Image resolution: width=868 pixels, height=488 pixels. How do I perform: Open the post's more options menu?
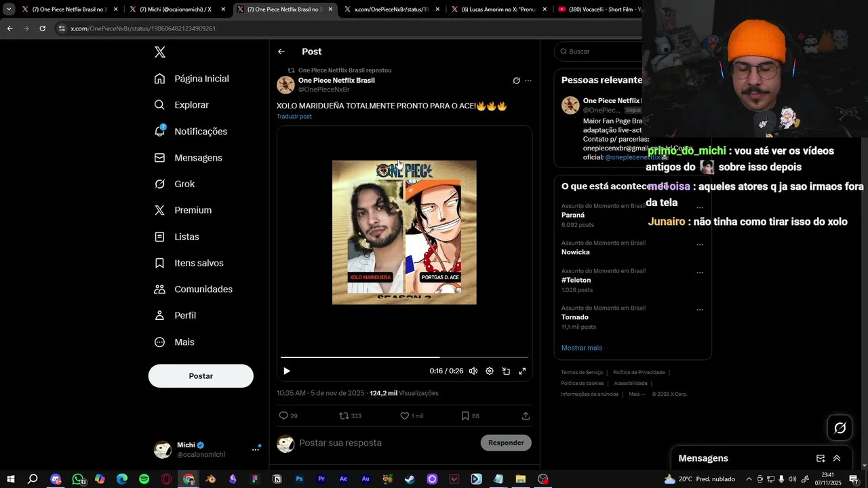pos(528,81)
